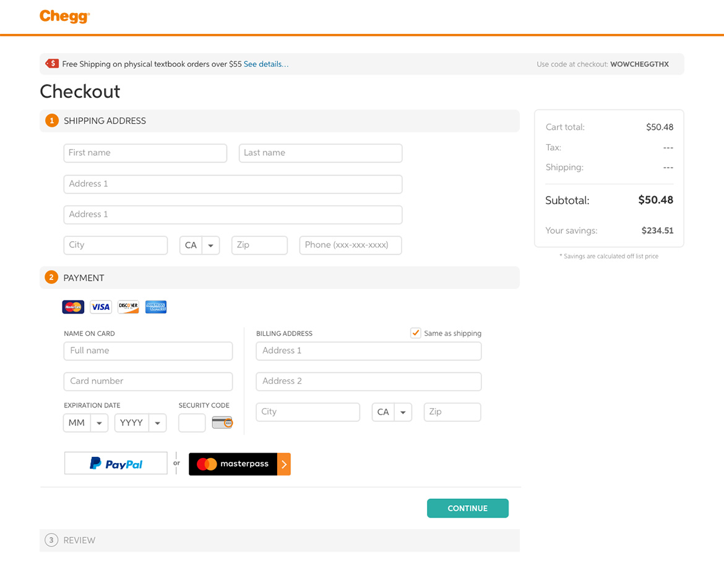
Task: Click the American Express card icon
Action: click(x=156, y=307)
